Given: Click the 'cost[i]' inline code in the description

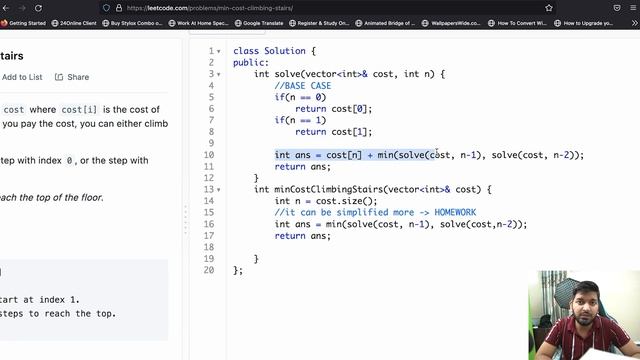Looking at the screenshot, I should click(79, 110).
